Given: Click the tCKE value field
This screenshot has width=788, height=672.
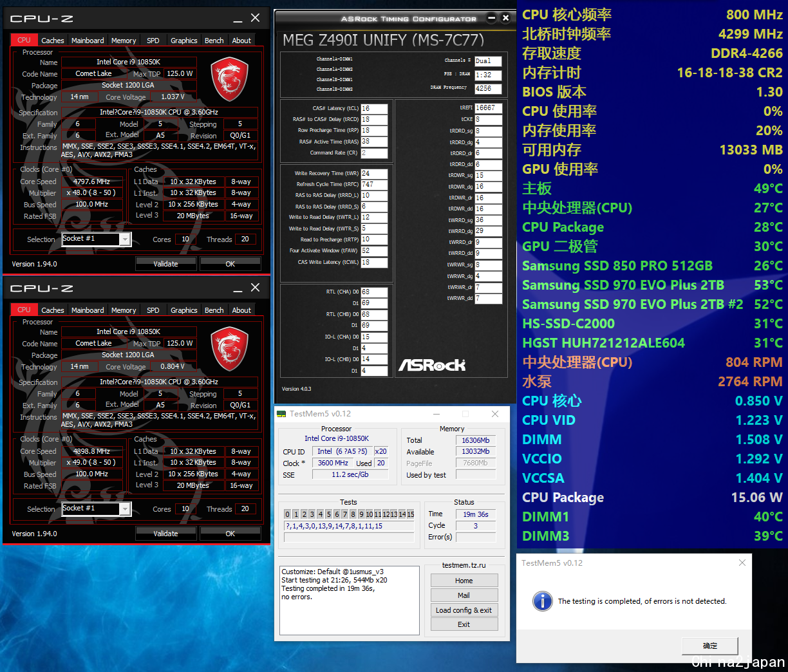Looking at the screenshot, I should coord(489,119).
